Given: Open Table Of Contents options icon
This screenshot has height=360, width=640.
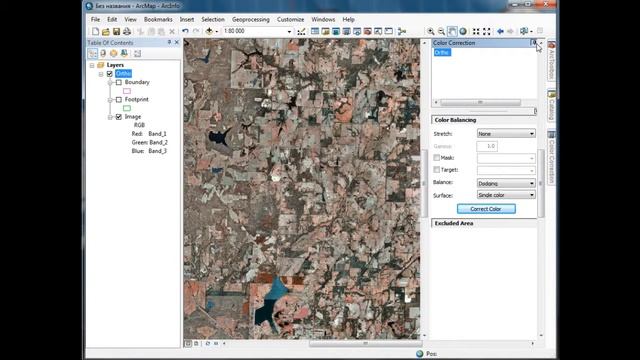Looking at the screenshot, I should pyautogui.click(x=138, y=53).
